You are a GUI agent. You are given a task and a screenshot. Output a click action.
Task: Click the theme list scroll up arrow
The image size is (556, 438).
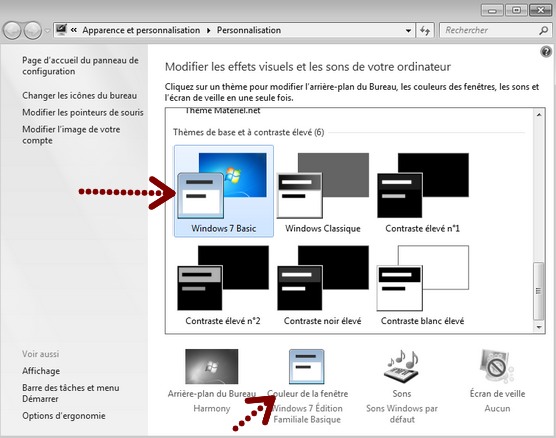click(x=539, y=115)
